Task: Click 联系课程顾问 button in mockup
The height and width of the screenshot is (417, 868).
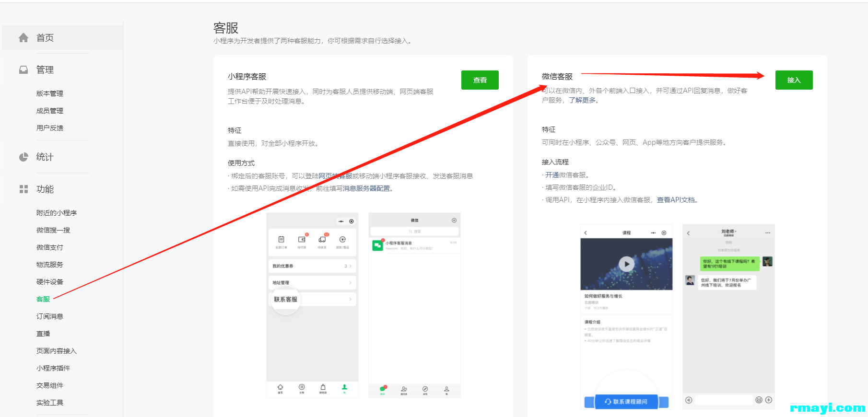Action: (x=626, y=402)
